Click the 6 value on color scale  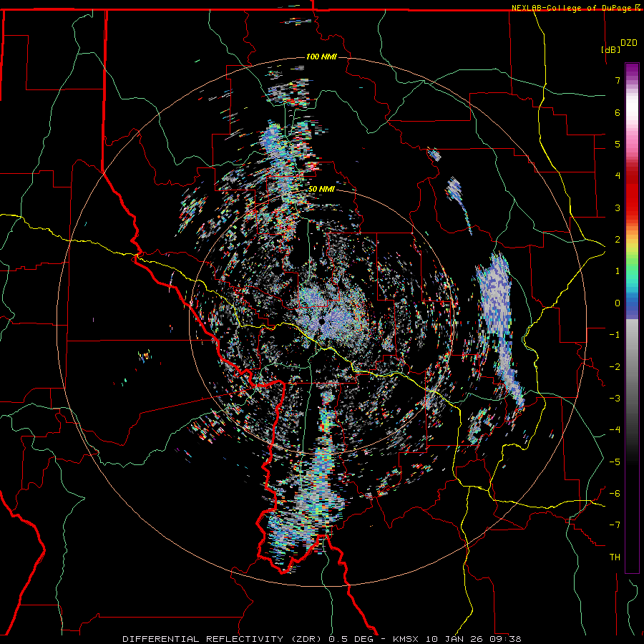618,112
